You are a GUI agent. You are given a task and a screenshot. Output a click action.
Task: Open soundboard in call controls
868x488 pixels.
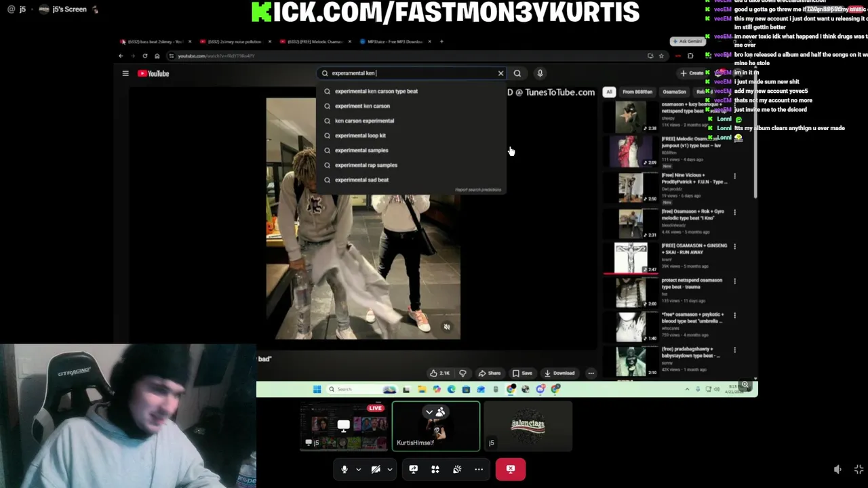(457, 469)
